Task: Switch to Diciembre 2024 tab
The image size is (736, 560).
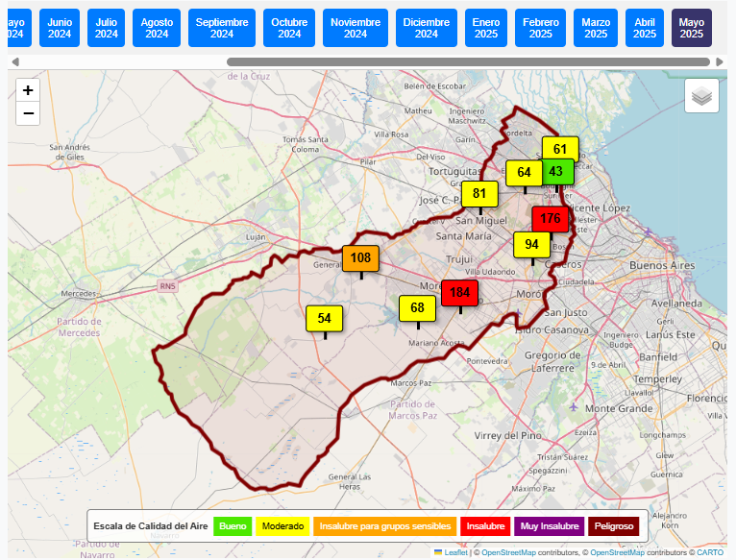Action: [x=427, y=28]
